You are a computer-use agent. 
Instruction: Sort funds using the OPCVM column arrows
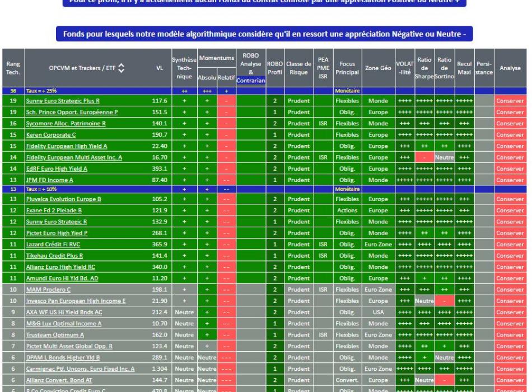(121, 68)
